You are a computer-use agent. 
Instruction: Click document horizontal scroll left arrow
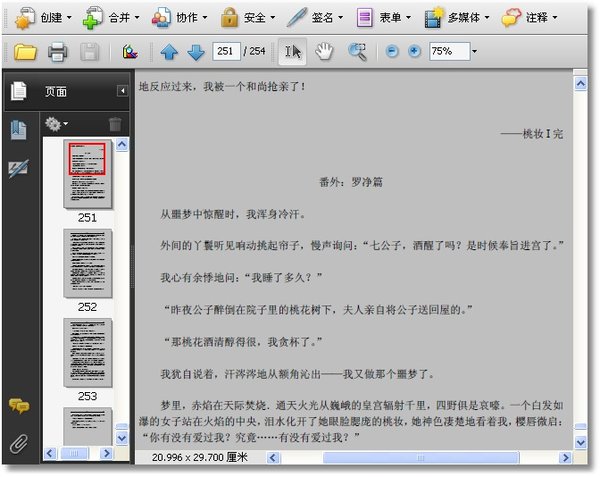coord(273,458)
